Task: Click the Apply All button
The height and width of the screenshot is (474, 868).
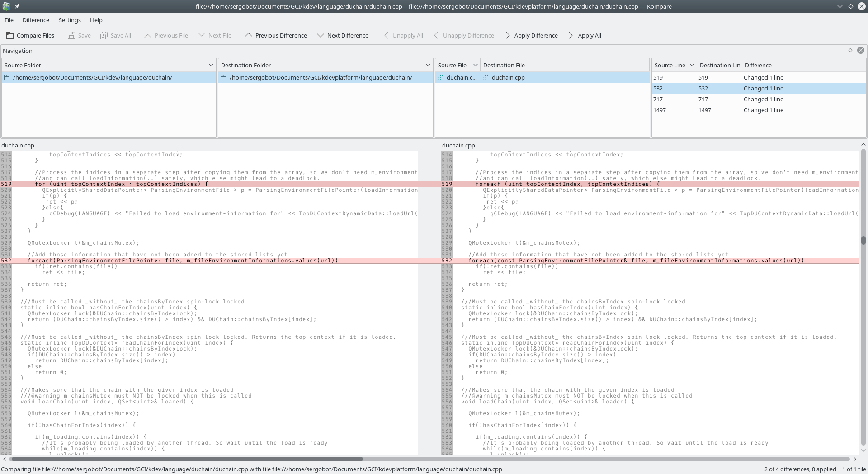Action: 585,35
